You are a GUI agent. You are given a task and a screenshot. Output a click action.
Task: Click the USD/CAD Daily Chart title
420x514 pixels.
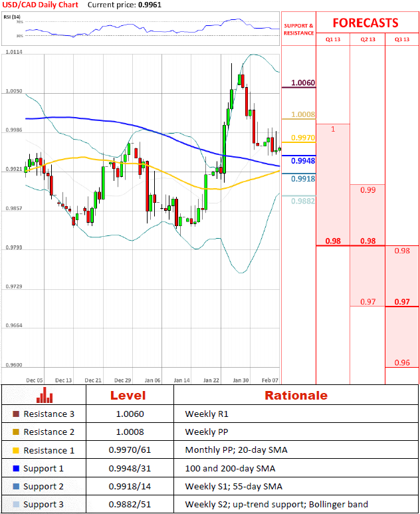41,5
